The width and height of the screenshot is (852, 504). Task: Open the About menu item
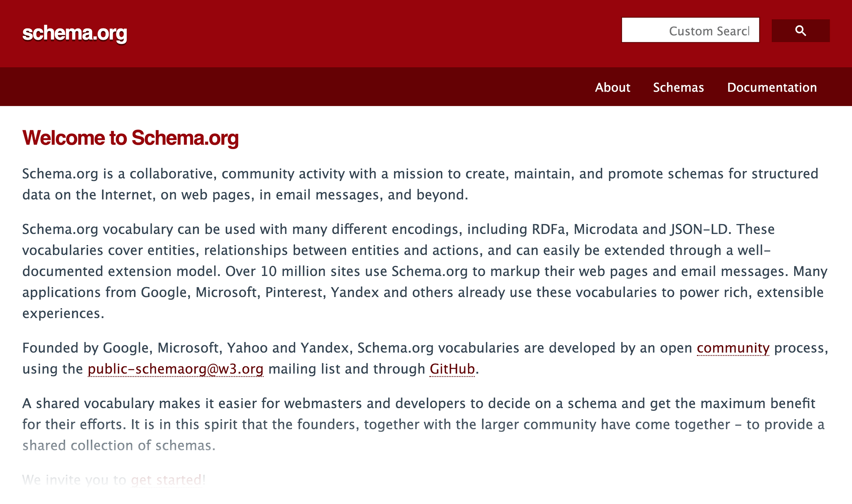click(x=612, y=88)
